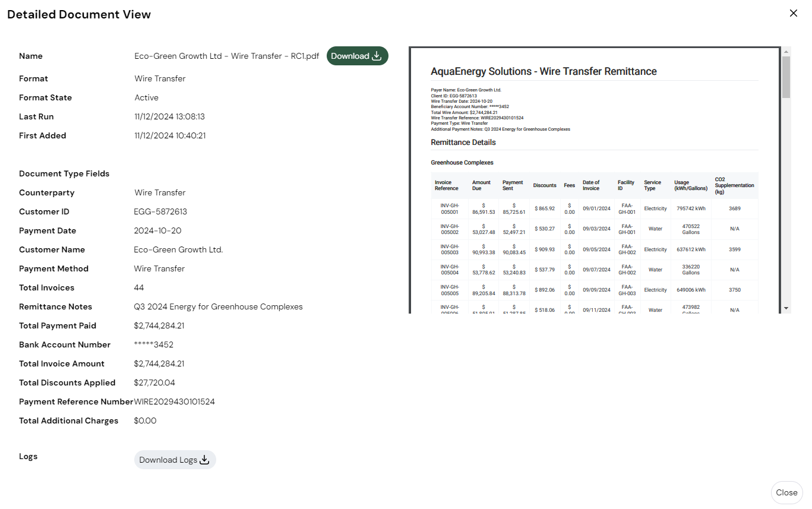Click the CO2 Supplementation column header
Viewport: 812px width, 509px height.
pos(734,185)
